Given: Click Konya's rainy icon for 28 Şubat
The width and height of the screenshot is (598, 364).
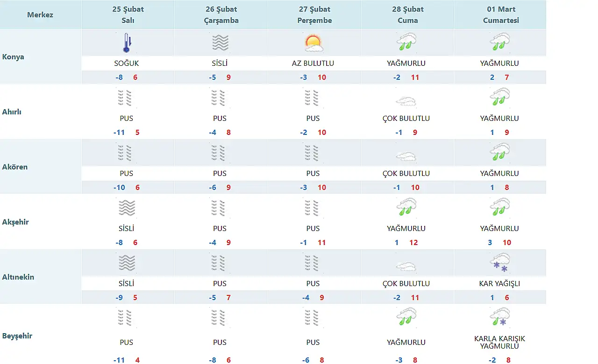Looking at the screenshot, I should coord(406,42).
